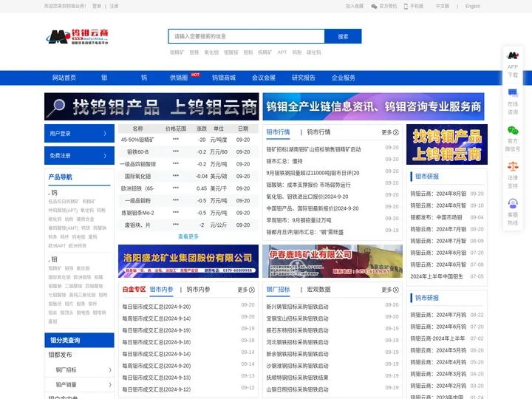The image size is (532, 399).
Task: Click 查看更多 below the price table
Action: pyautogui.click(x=188, y=236)
